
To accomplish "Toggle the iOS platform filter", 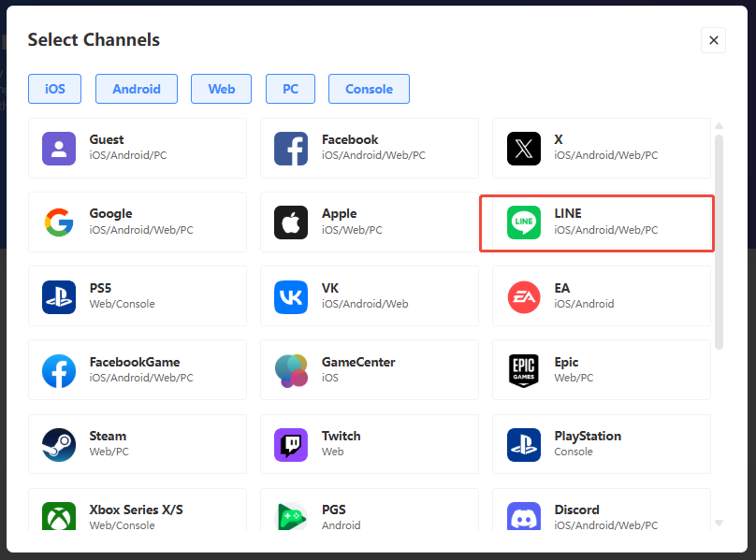I will [x=54, y=89].
